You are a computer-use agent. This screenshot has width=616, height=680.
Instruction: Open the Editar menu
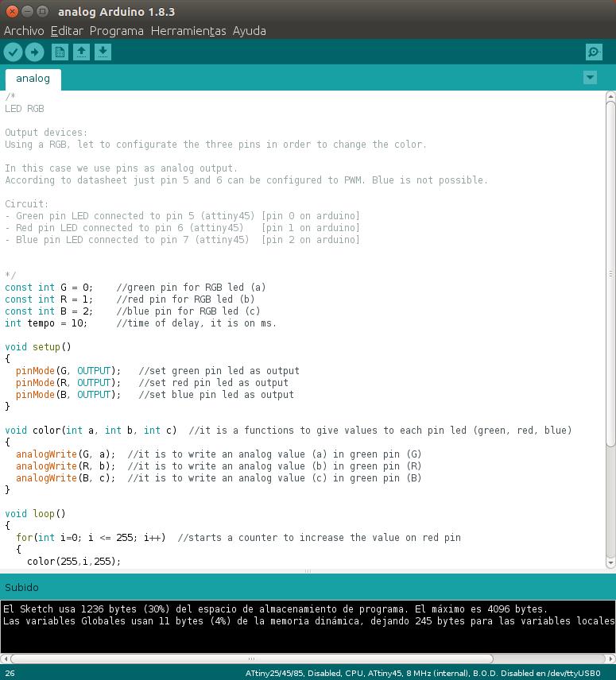[x=67, y=31]
